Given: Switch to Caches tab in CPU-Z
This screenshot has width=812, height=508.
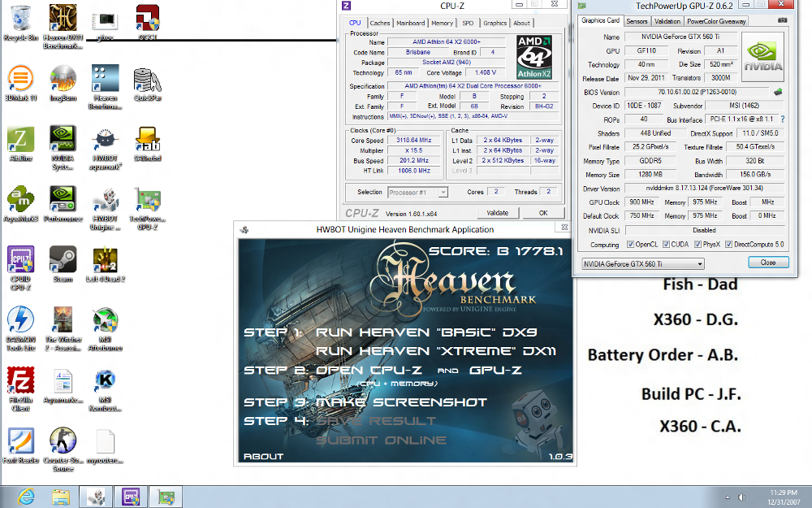Looking at the screenshot, I should [x=379, y=23].
